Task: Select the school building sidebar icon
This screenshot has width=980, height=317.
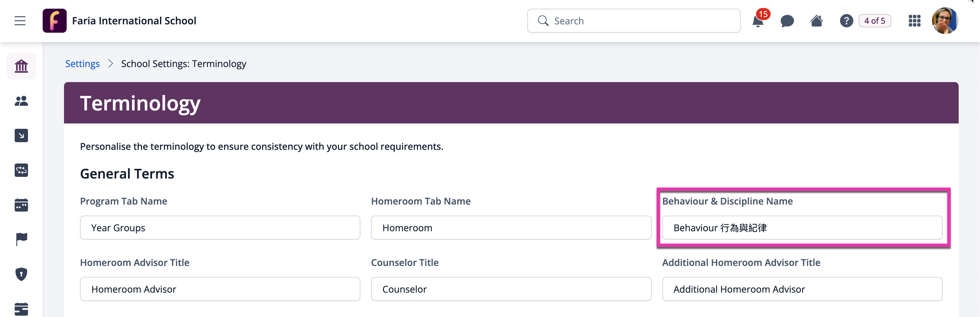Action: (21, 66)
